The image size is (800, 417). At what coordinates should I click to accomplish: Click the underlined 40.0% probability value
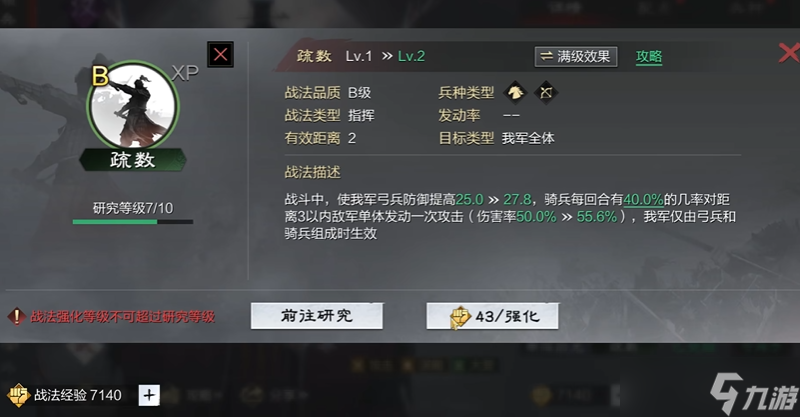point(643,199)
